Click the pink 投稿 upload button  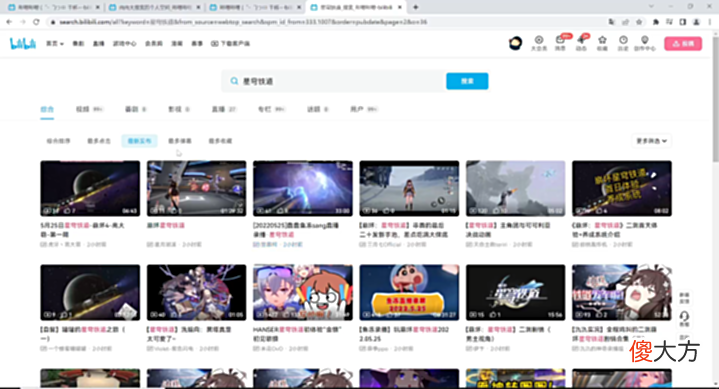coord(683,44)
